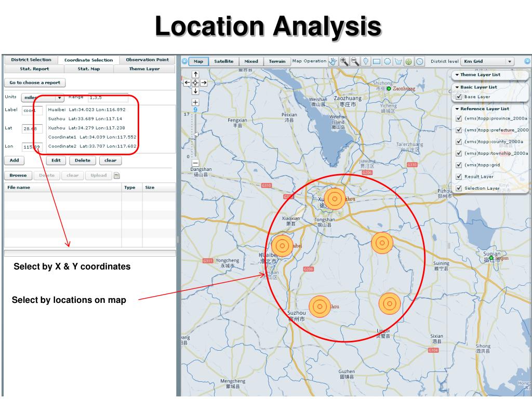Switch map view to Satellite

(x=223, y=61)
